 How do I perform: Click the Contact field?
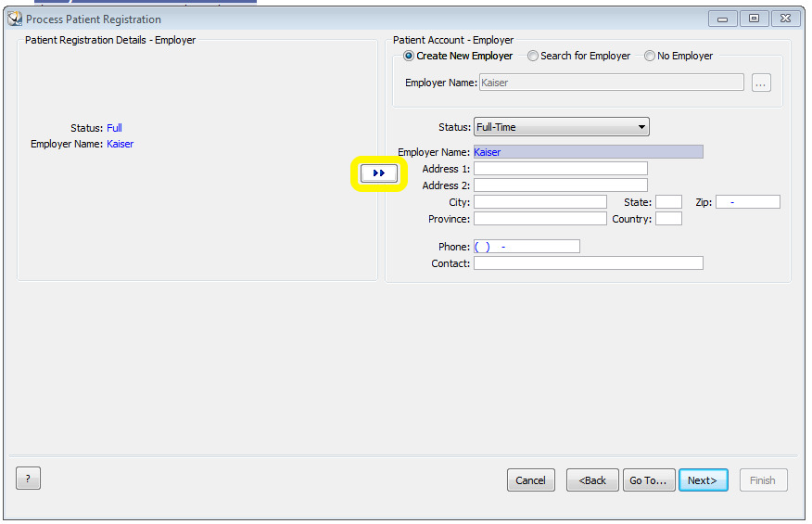pyautogui.click(x=589, y=263)
